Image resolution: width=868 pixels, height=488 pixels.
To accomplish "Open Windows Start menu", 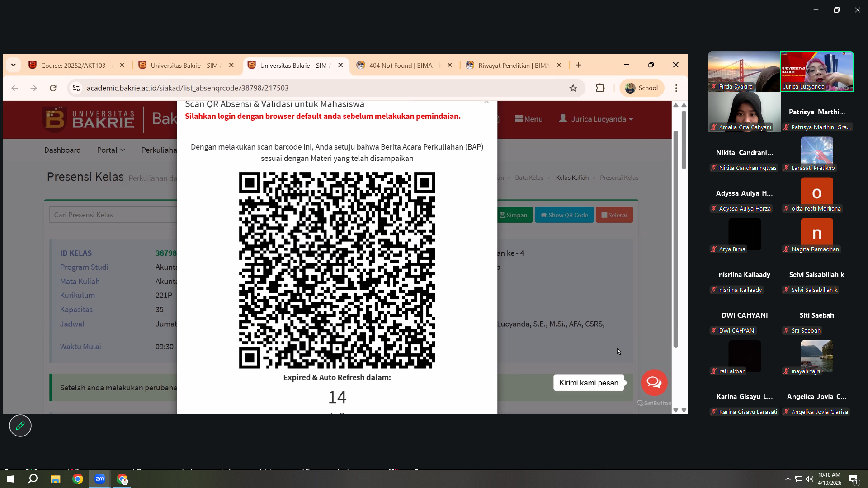I will [11, 479].
